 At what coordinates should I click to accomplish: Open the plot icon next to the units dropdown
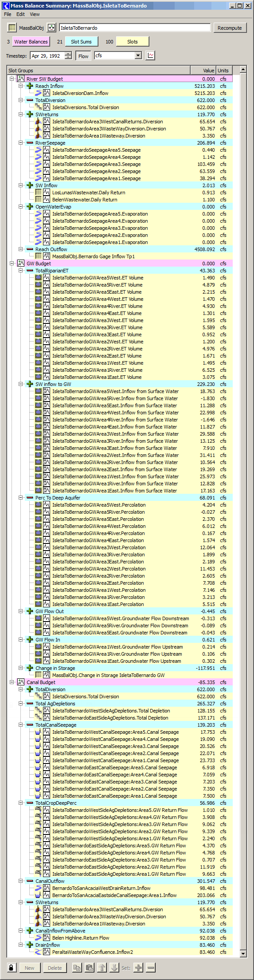pyautogui.click(x=151, y=55)
